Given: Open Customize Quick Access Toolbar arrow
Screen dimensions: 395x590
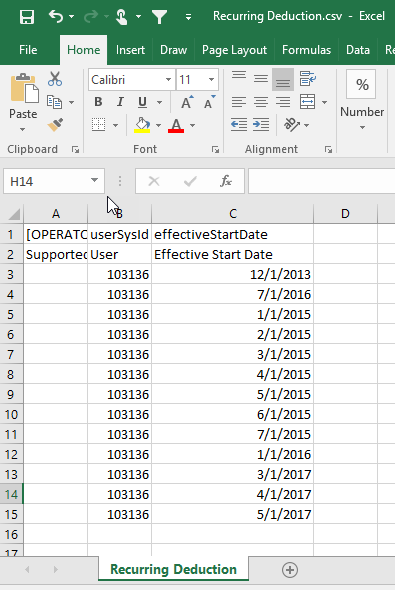Looking at the screenshot, I should pyautogui.click(x=188, y=17).
